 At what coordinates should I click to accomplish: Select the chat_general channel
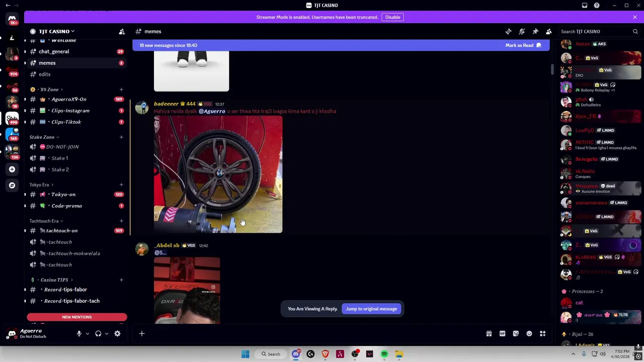(x=76, y=51)
